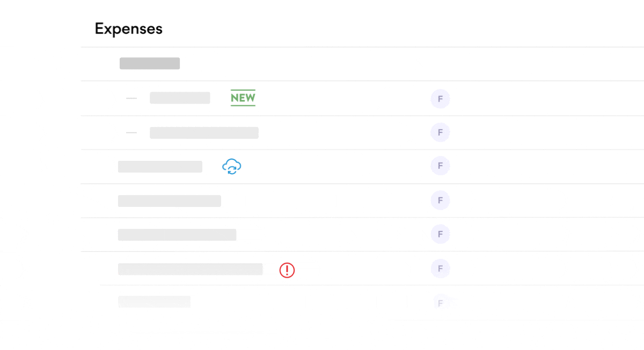This screenshot has width=644, height=350.
Task: Click the dash marker in the second indented row
Action: click(131, 132)
